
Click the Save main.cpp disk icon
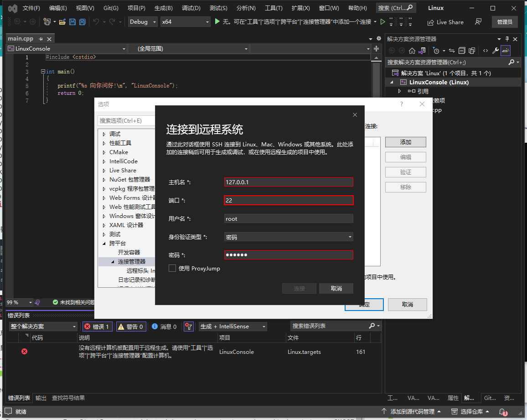(72, 22)
